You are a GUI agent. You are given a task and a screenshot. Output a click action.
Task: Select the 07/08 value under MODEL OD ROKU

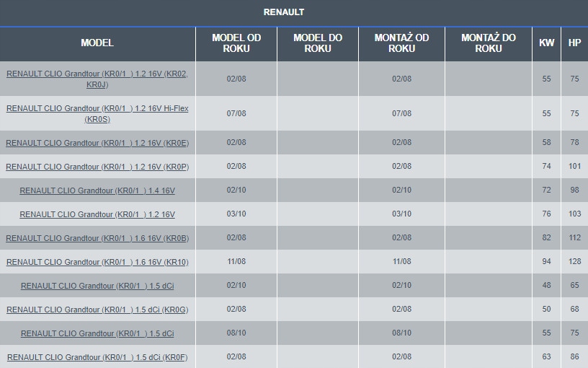click(x=236, y=113)
